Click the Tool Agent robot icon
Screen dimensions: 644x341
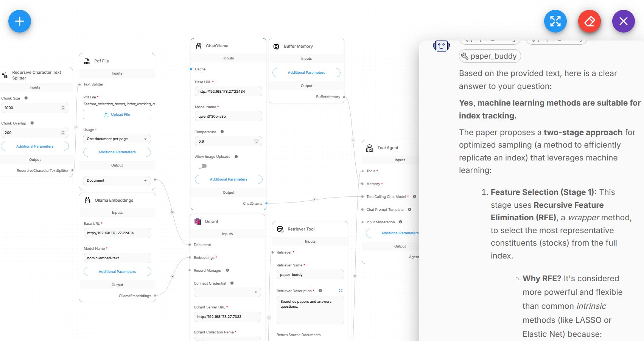(369, 148)
